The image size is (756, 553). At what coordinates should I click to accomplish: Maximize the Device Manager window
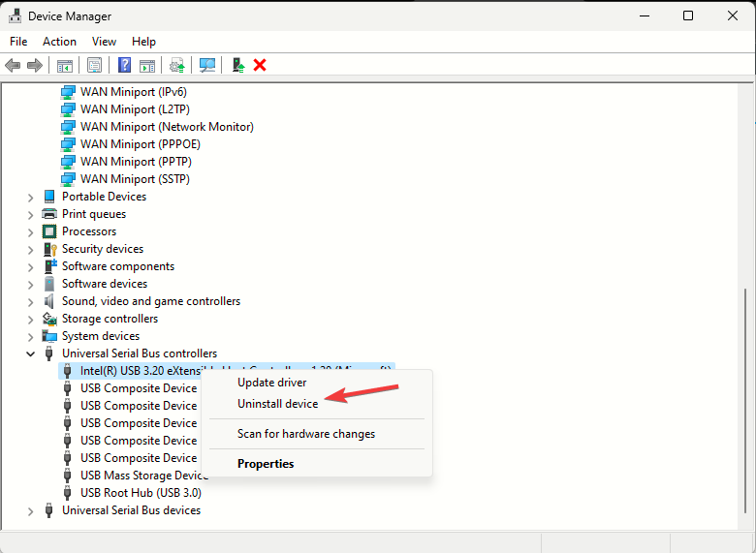688,15
